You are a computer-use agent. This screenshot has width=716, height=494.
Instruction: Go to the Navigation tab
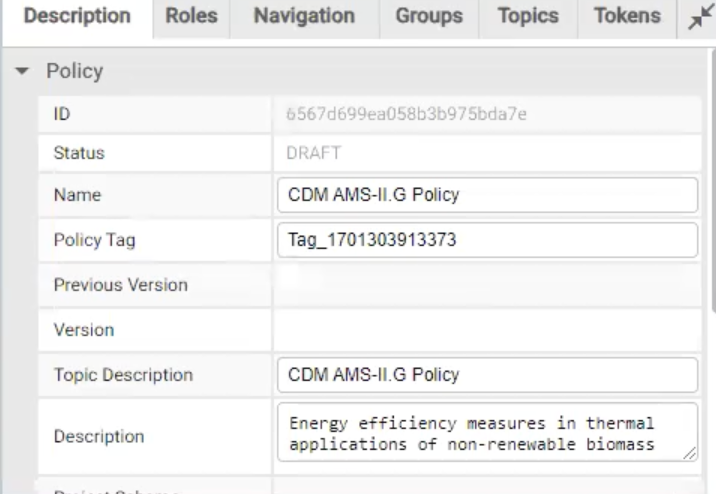[x=304, y=17]
